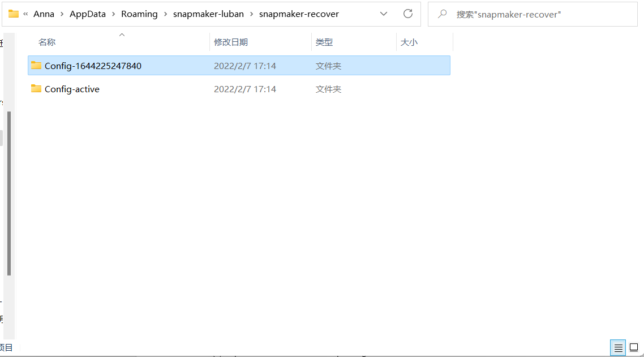
Task: Navigate to the AppData breadcrumb folder
Action: coord(88,14)
